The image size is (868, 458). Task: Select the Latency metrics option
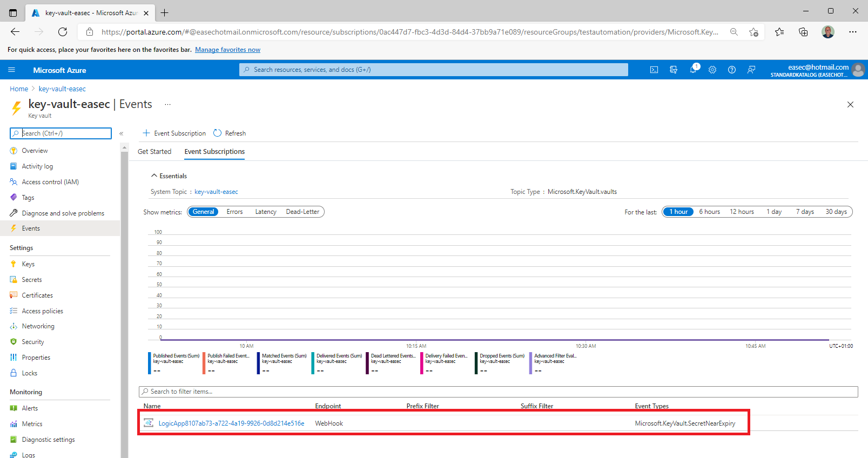(266, 212)
